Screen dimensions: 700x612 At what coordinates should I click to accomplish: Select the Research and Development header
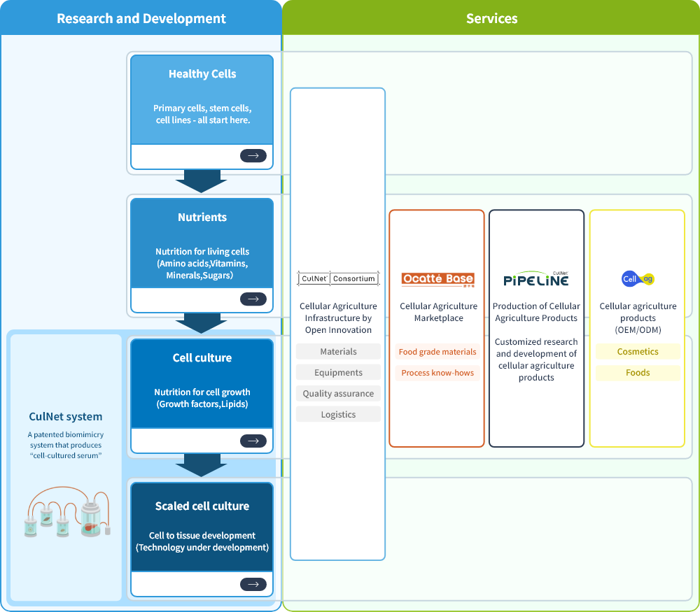pyautogui.click(x=141, y=18)
